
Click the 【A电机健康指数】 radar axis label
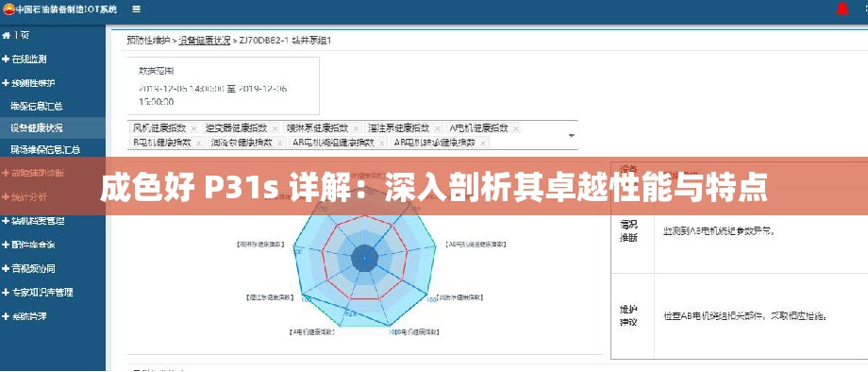[313, 332]
